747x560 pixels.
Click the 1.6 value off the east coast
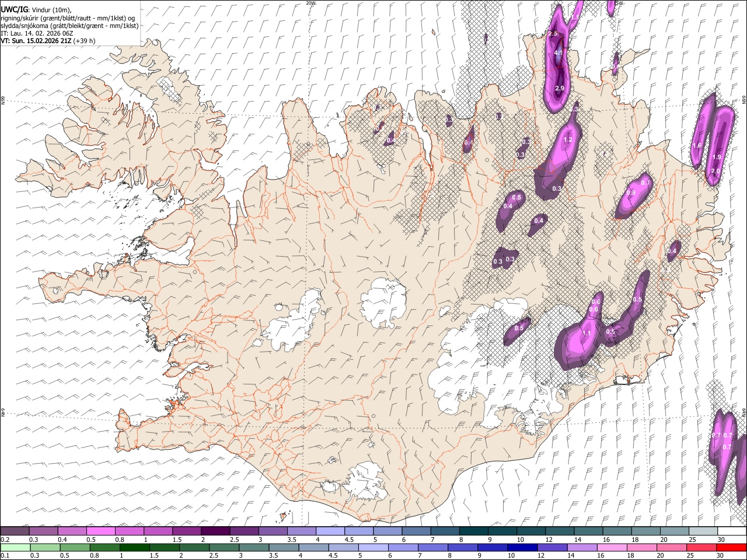coord(696,145)
